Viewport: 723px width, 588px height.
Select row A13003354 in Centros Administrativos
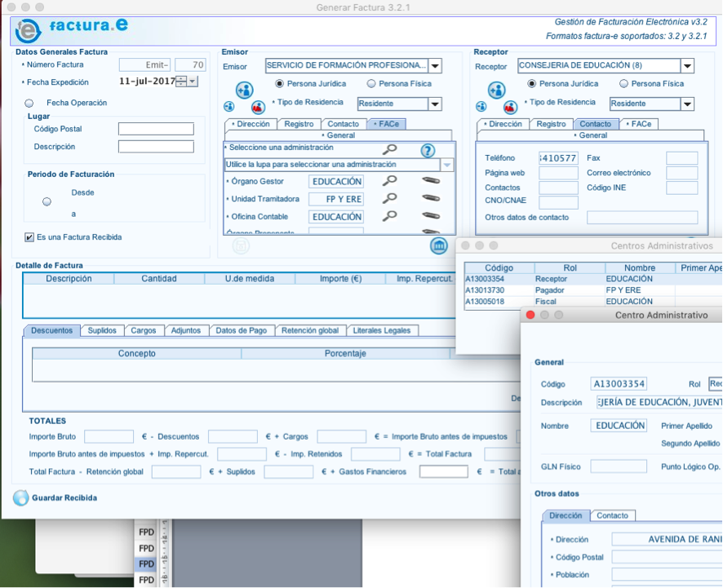click(593, 279)
